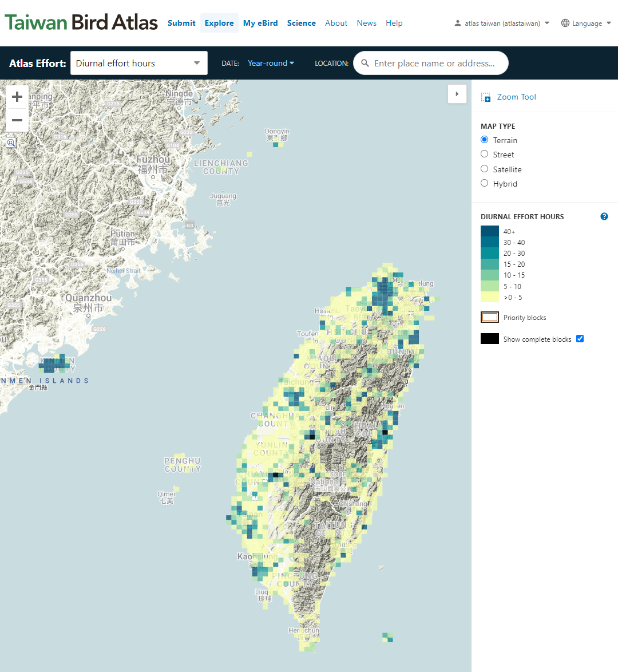Click the Help link
618x672 pixels.
(x=394, y=23)
